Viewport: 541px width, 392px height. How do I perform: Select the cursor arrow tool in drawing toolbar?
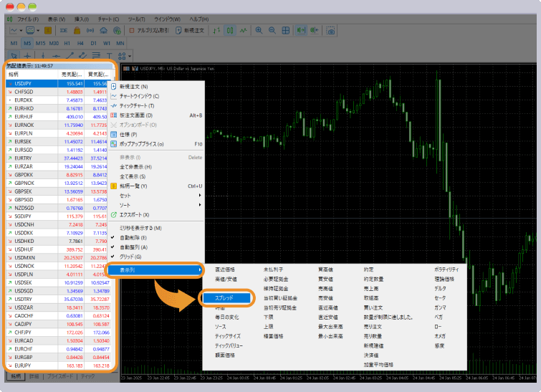(x=14, y=56)
